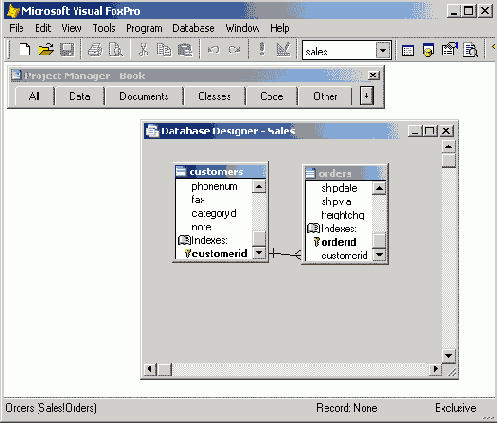The height and width of the screenshot is (423, 497).
Task: Select the categoryid field in customers
Action: point(214,213)
